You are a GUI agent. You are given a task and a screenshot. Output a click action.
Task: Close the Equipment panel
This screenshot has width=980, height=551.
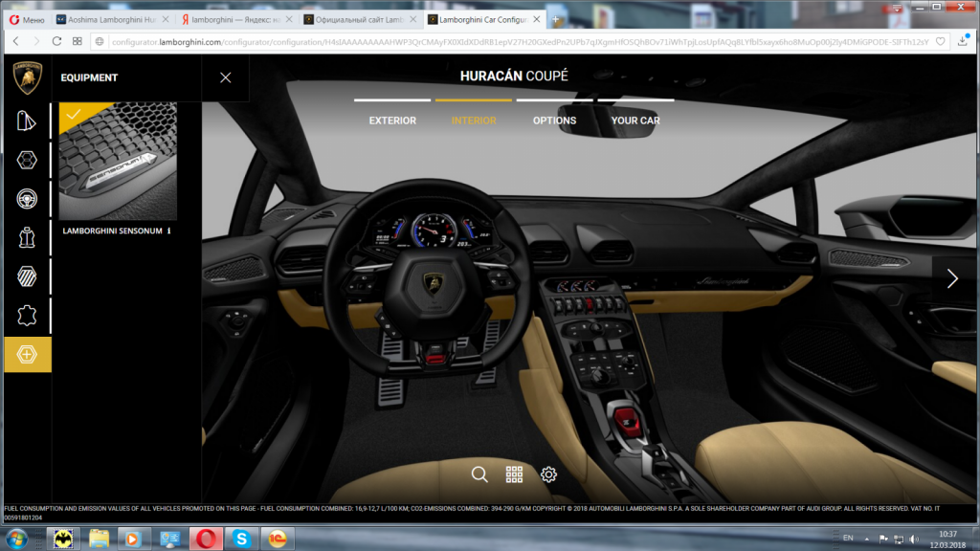point(226,77)
